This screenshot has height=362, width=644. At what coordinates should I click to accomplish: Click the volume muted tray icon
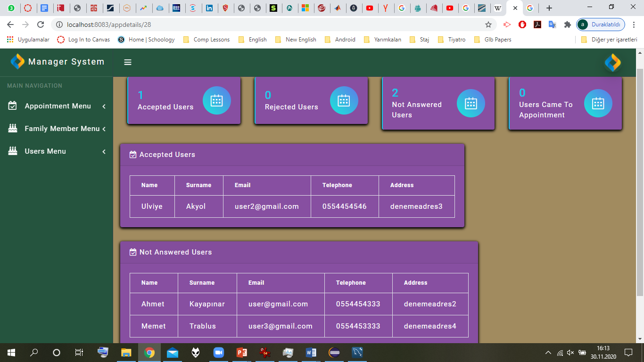click(570, 353)
